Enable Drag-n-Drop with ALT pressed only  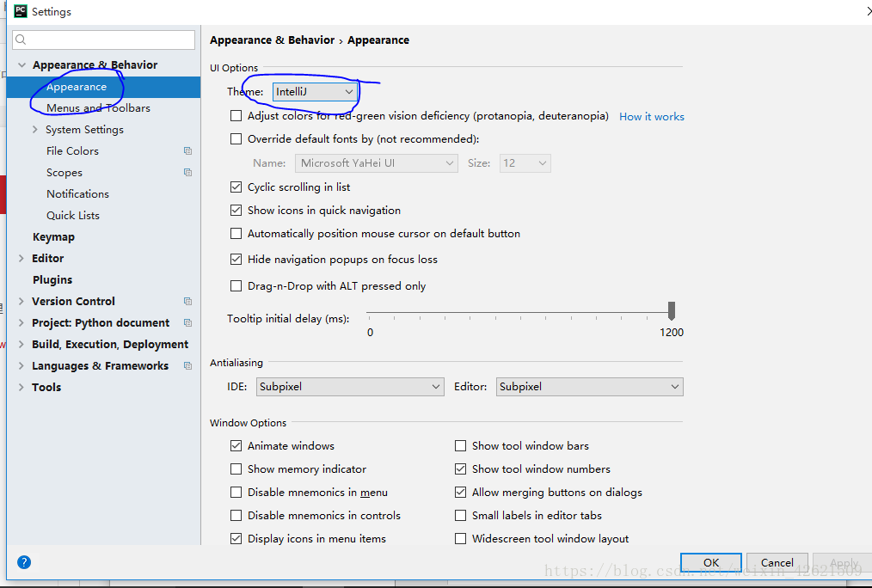[236, 285]
